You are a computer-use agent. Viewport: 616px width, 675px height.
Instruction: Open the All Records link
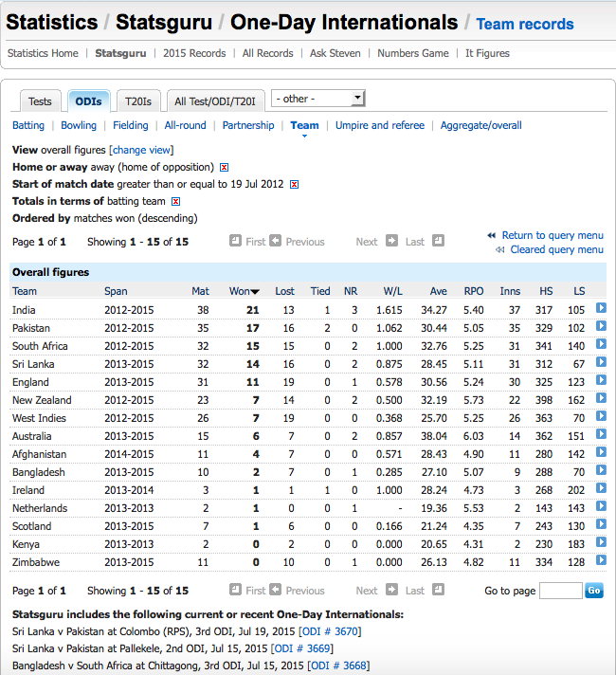point(268,53)
